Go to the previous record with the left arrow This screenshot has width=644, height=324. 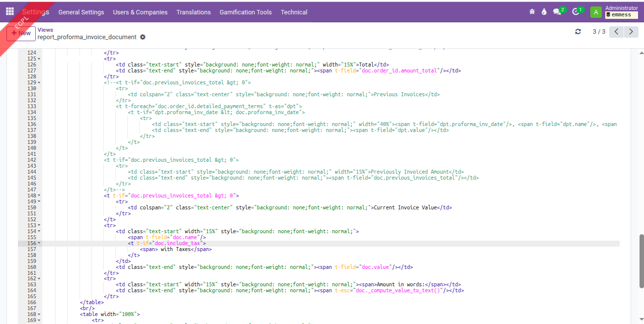(616, 32)
